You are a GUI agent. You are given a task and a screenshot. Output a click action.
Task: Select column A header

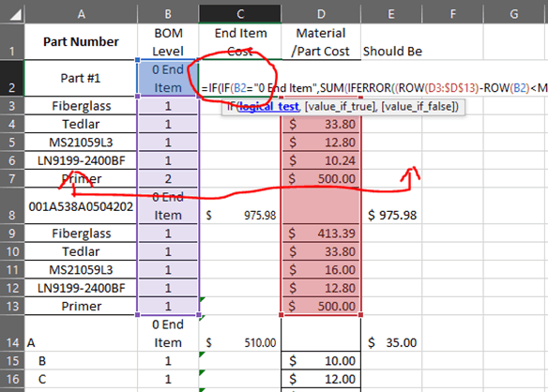coord(81,14)
